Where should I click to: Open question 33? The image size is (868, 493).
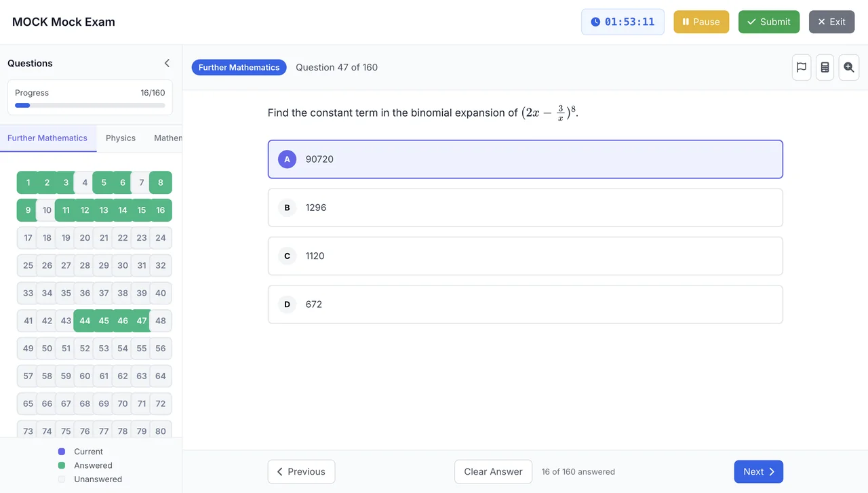pyautogui.click(x=28, y=293)
